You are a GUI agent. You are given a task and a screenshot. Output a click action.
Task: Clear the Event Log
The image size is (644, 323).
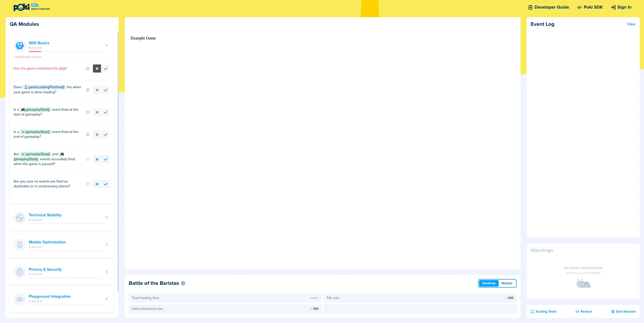click(x=631, y=24)
